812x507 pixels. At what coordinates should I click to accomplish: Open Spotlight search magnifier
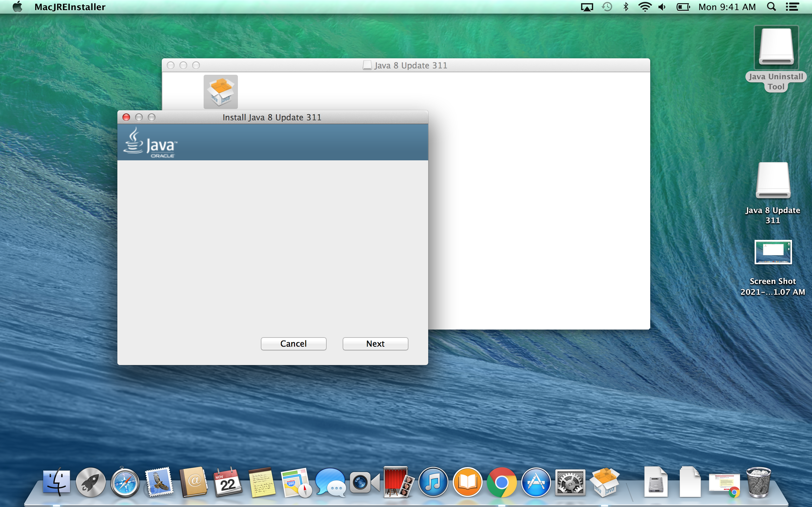(771, 7)
